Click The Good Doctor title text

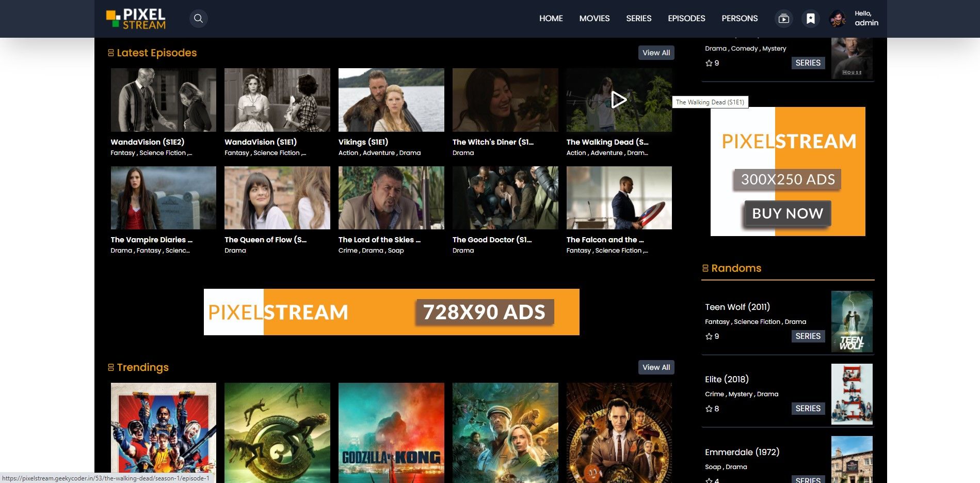492,240
